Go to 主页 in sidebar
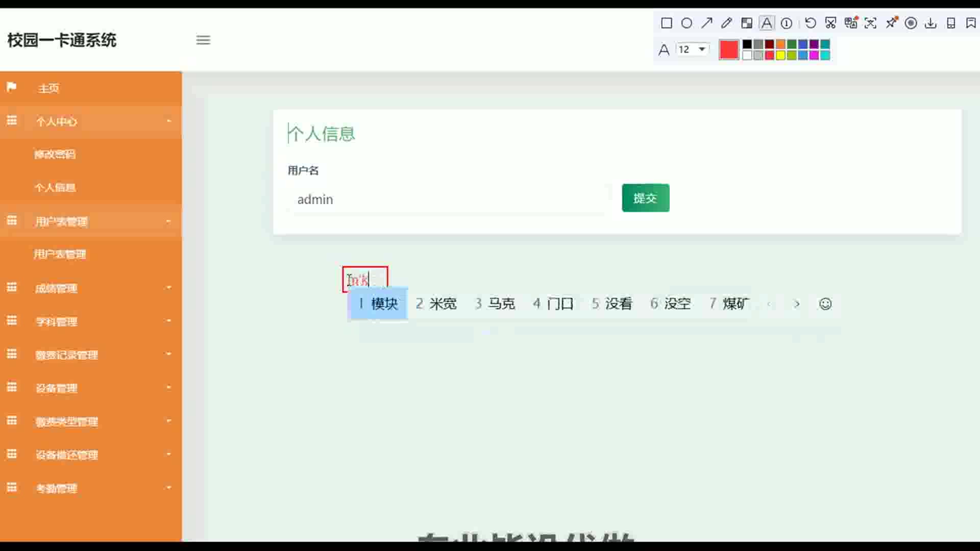The width and height of the screenshot is (980, 551). pos(48,88)
